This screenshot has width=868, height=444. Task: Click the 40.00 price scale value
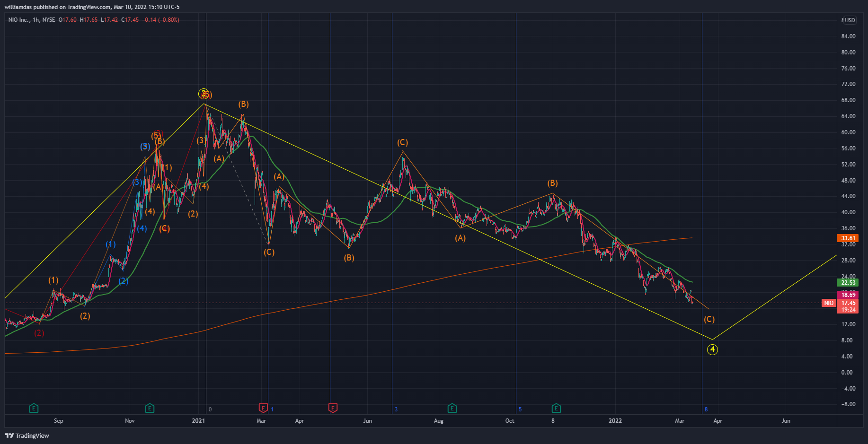pos(848,212)
